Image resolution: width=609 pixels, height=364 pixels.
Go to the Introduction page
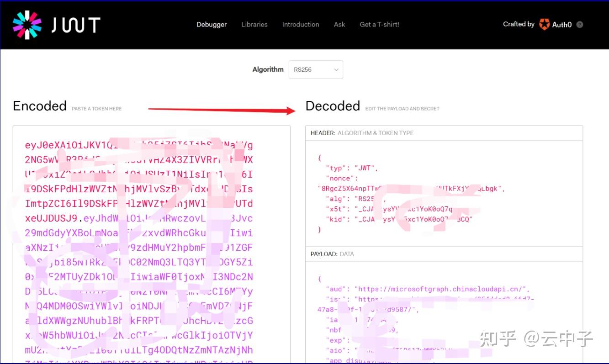pos(301,25)
